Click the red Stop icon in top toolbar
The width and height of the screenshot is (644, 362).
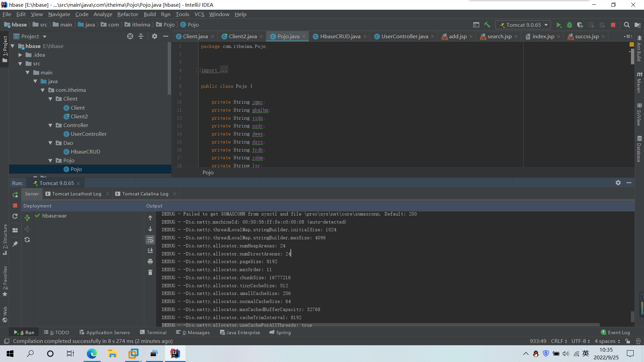613,25
